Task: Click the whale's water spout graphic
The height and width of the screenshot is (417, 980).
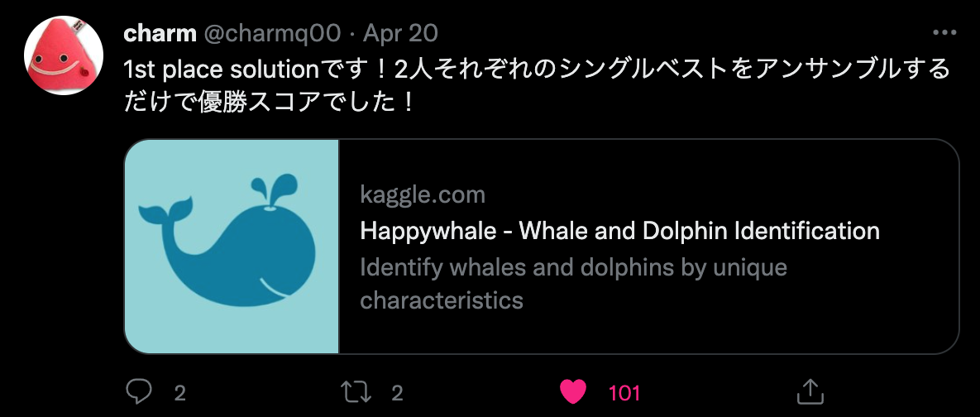Action: click(x=274, y=188)
